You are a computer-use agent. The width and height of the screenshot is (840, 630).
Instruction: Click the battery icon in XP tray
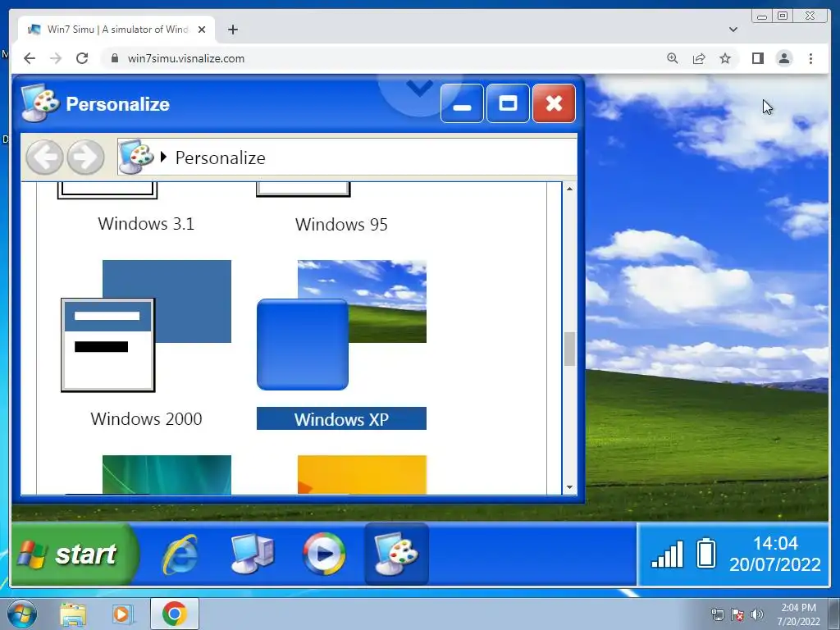coord(706,553)
